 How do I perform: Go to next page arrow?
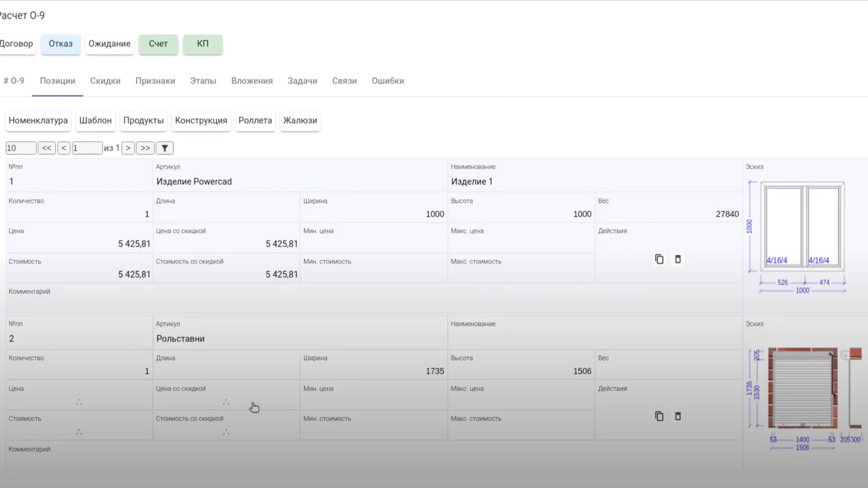128,148
